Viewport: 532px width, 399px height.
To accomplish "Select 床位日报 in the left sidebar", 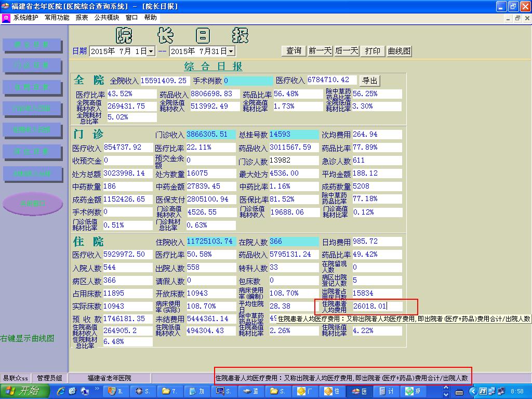I will [32, 152].
